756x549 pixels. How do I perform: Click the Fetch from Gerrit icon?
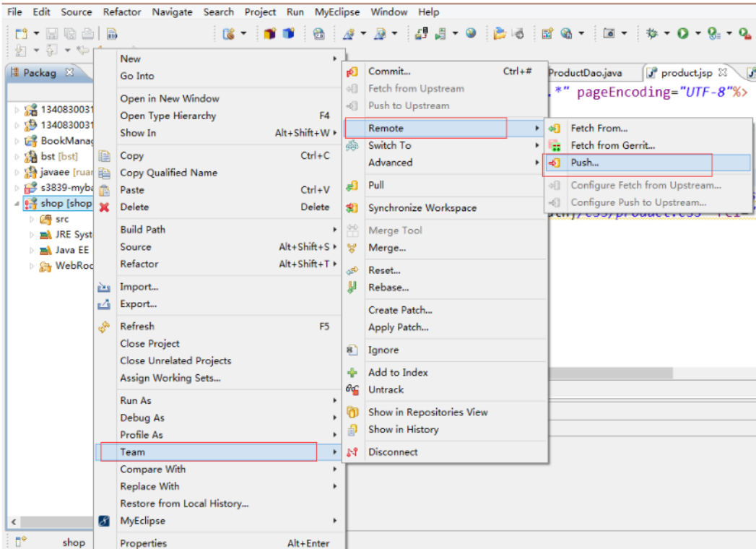click(x=555, y=145)
